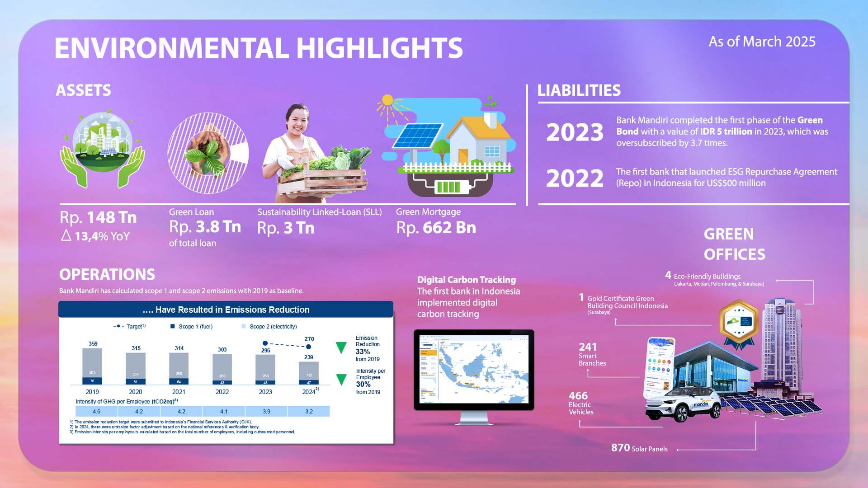Click the '30%' intensity per employee figure
Image resolution: width=868 pixels, height=488 pixels.
click(x=363, y=385)
